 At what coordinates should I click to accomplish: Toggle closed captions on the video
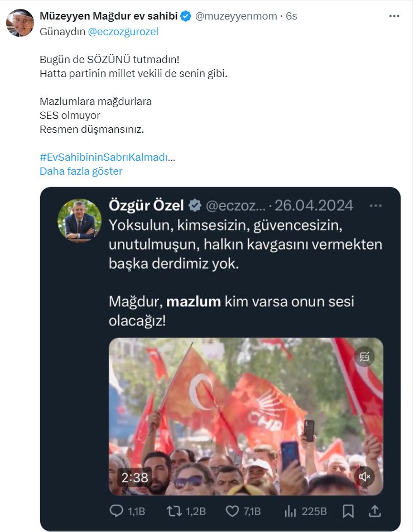coord(364,357)
